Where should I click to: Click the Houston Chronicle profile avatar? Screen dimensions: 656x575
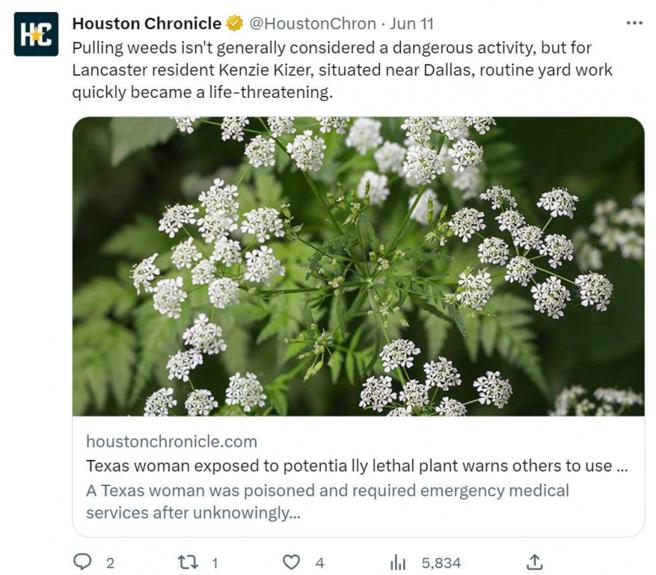click(36, 34)
